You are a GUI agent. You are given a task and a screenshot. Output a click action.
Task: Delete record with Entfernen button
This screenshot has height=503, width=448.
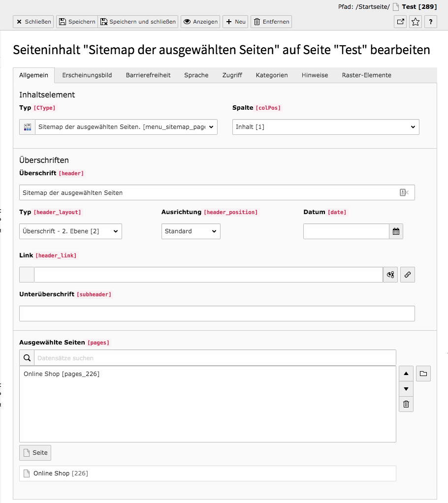[271, 22]
